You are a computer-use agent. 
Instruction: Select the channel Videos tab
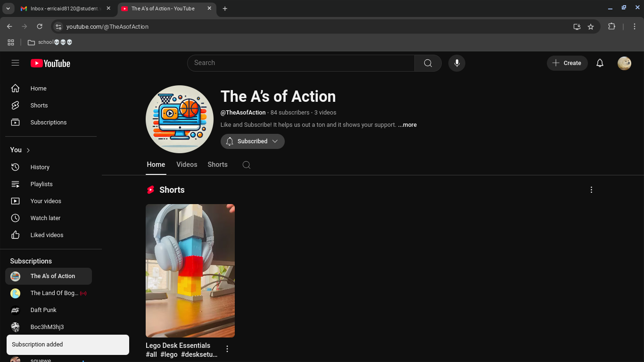coord(187,165)
